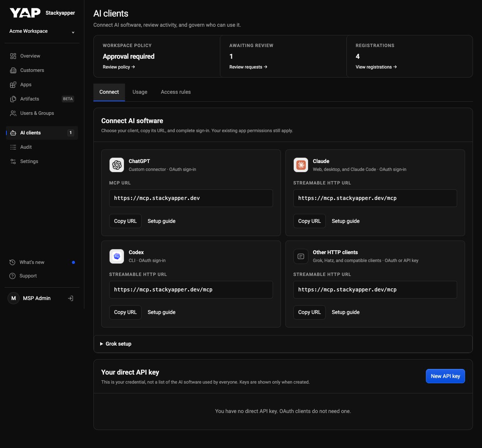482x448 pixels.
Task: Switch to the Usage tab
Action: tap(140, 92)
